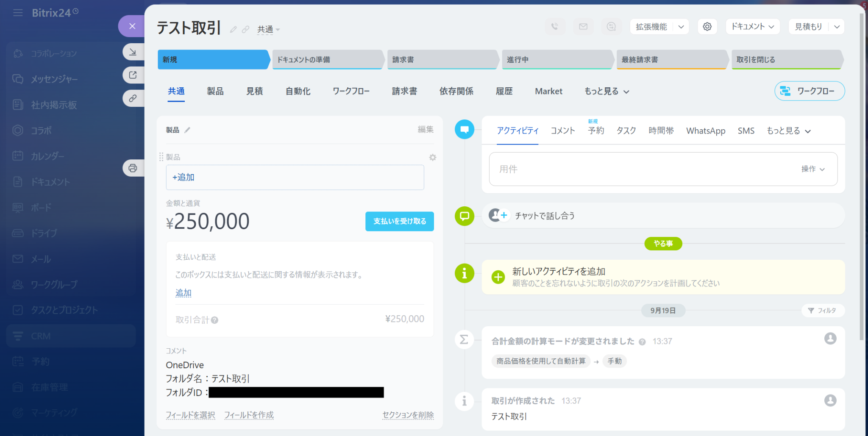The image size is (868, 436).
Task: Expand もっと見る in the deal tabs
Action: (606, 92)
